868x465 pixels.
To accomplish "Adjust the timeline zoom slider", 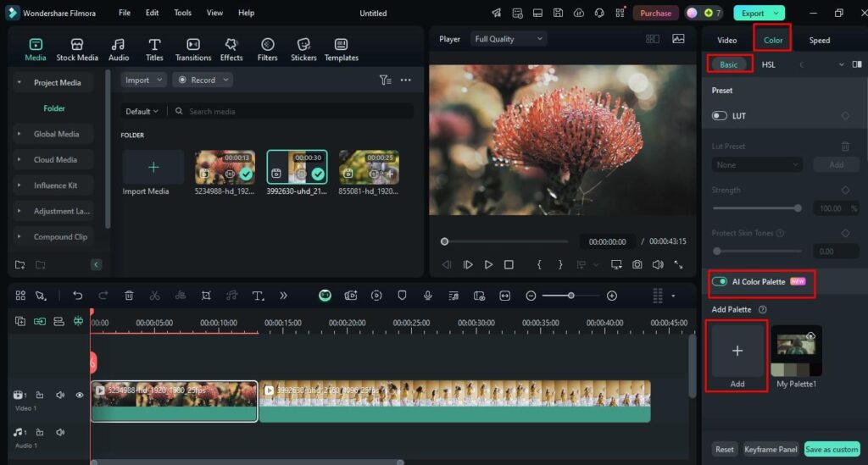I will pyautogui.click(x=571, y=296).
